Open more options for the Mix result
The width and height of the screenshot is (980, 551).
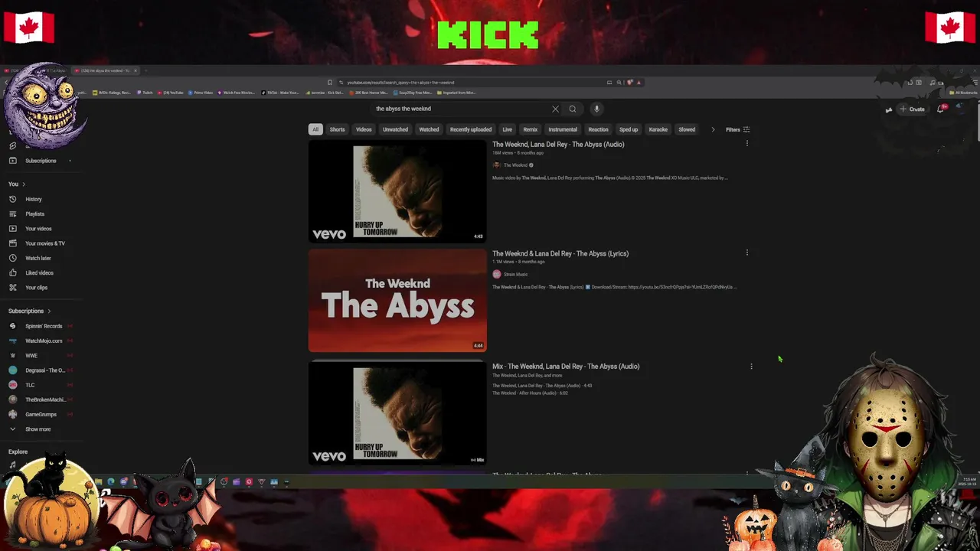click(x=751, y=367)
